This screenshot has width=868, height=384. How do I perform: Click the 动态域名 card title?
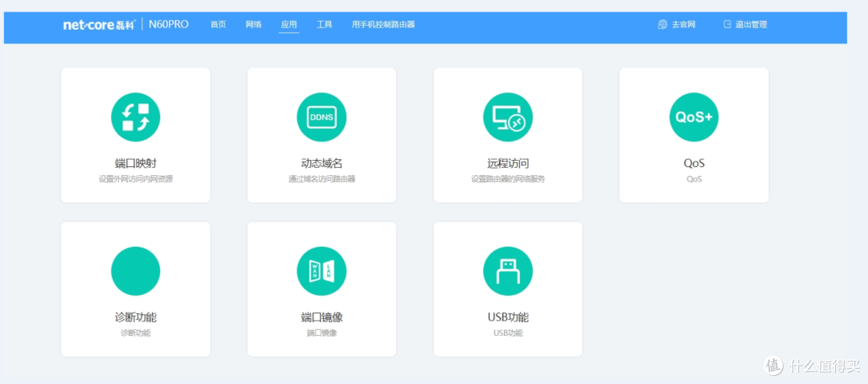pos(321,163)
